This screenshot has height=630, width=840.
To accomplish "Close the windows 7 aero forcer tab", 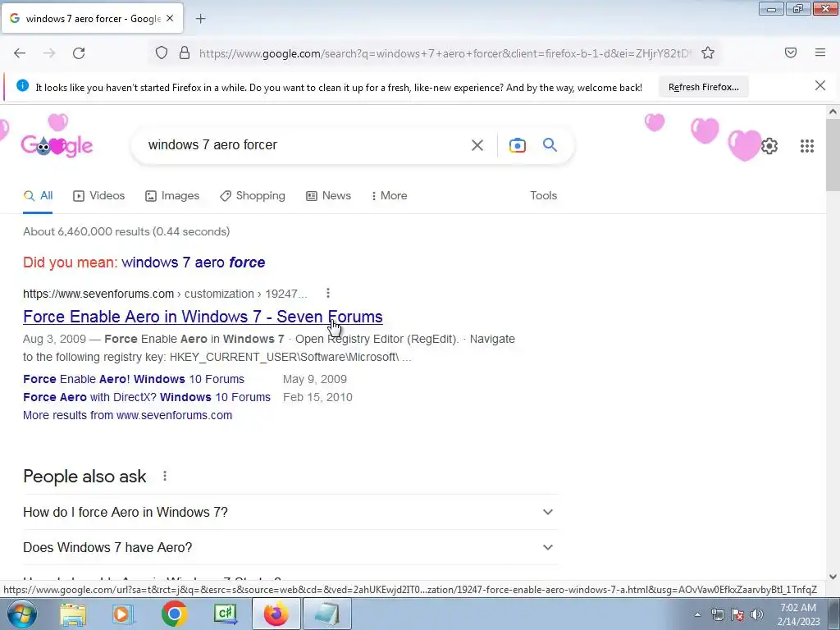I will pos(170,18).
